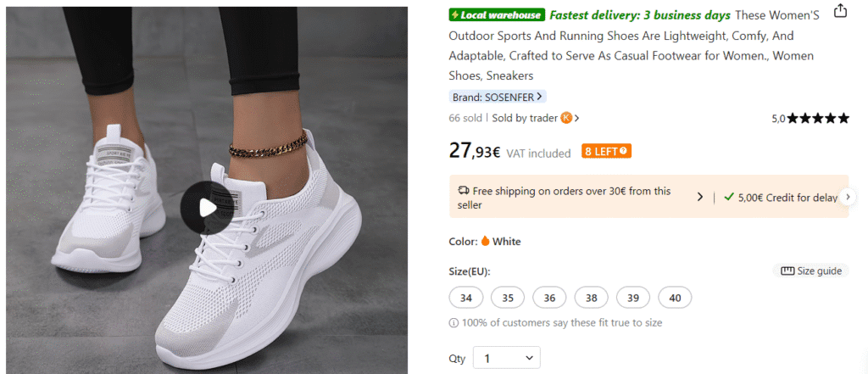The width and height of the screenshot is (868, 374).
Task: Click the question mark on 8 LEFT badge
Action: (624, 152)
